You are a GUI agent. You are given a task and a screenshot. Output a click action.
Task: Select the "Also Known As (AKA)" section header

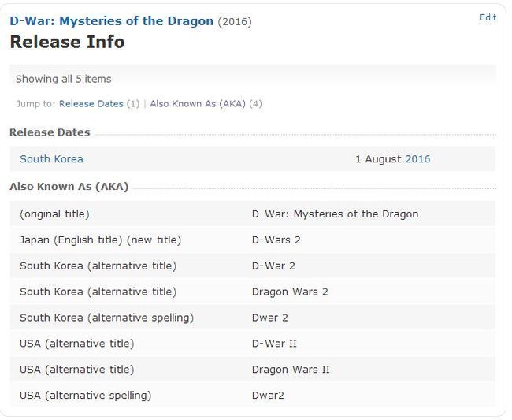click(x=69, y=187)
